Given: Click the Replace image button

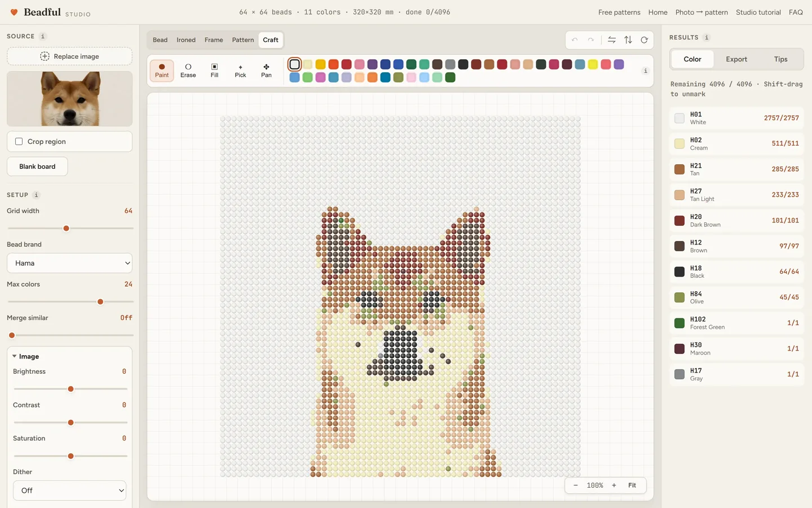Looking at the screenshot, I should (x=69, y=56).
